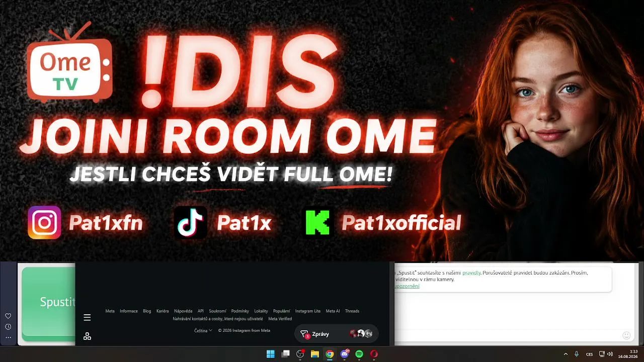
Task: Expand the Čeština language dropdown
Action: click(203, 330)
